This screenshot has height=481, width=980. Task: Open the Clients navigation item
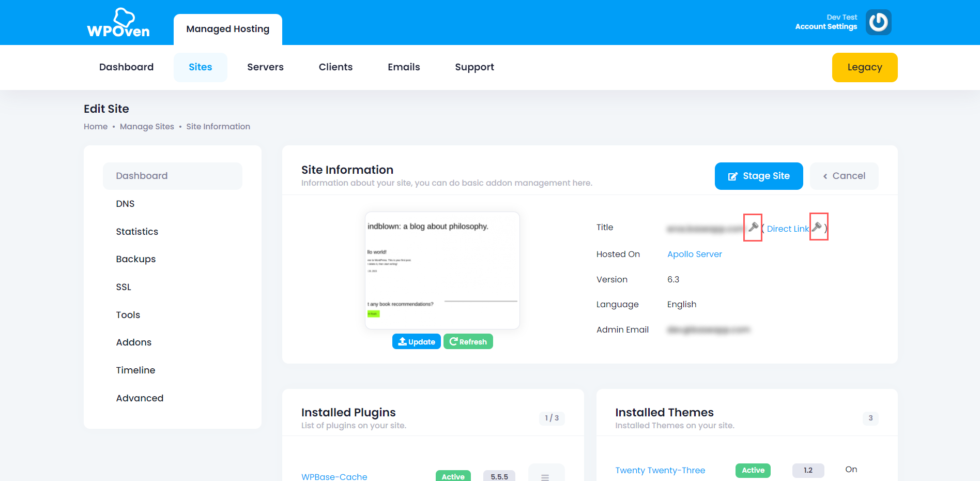(x=335, y=67)
